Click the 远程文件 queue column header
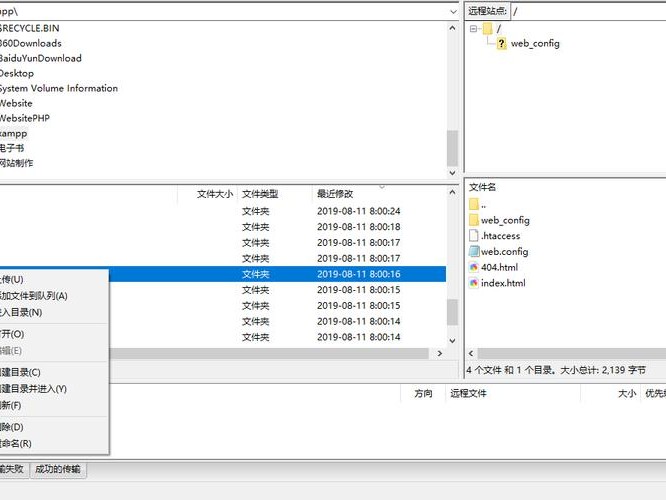Viewport: 666px width, 500px height. coord(513,394)
